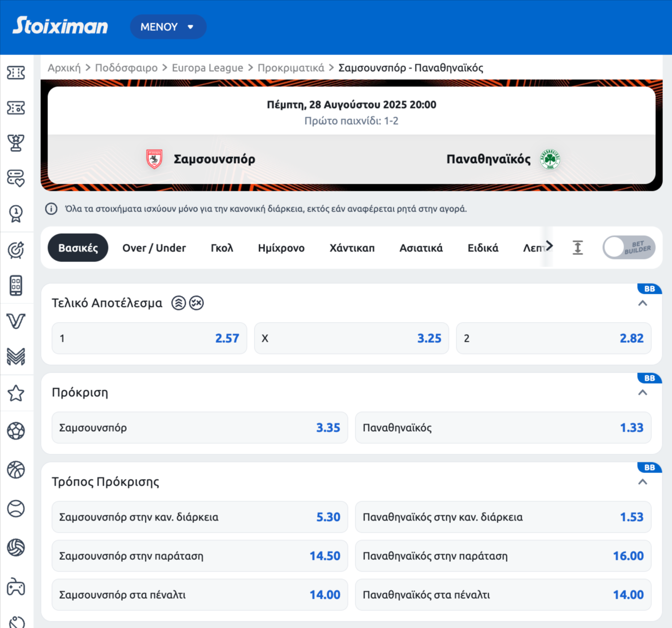Viewport: 672px width, 628px height.
Task: Open the ΜΕΝΟΥ dropdown
Action: click(168, 27)
